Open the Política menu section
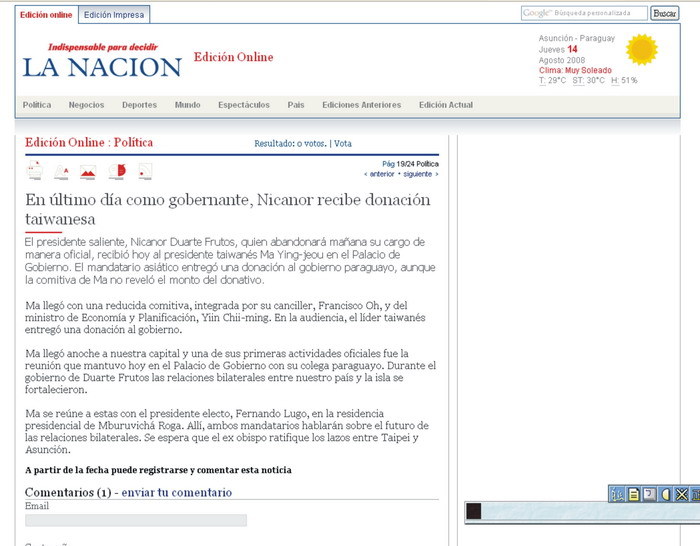Image resolution: width=700 pixels, height=546 pixels. (x=37, y=105)
